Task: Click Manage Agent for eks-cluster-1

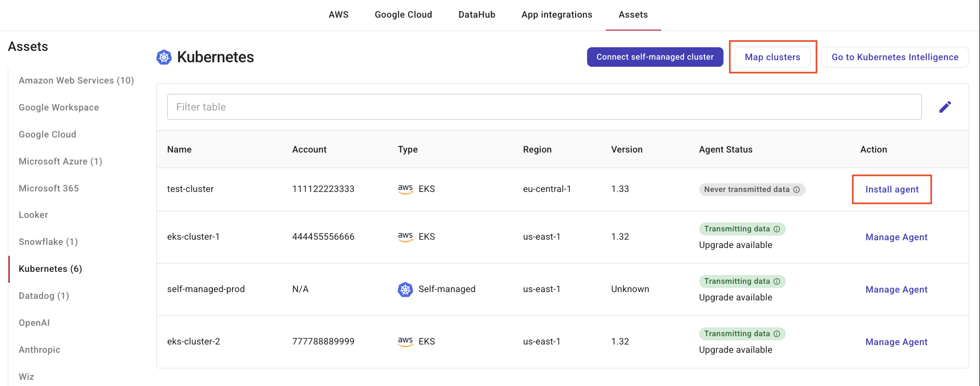Action: [896, 237]
